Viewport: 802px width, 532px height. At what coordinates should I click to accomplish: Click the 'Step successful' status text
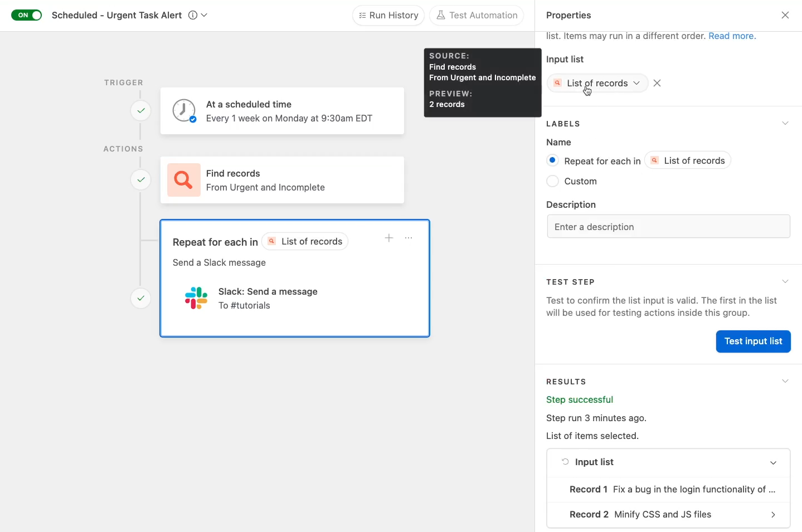pyautogui.click(x=579, y=399)
